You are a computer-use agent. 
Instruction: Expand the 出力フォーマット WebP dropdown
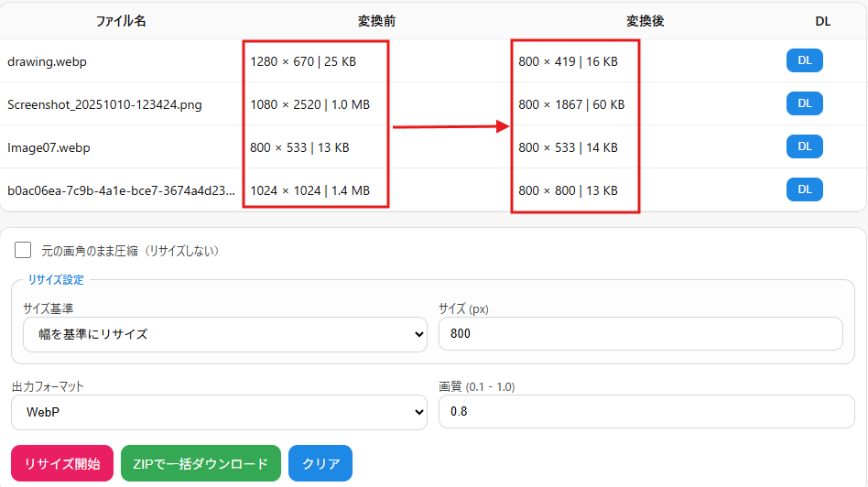[219, 412]
